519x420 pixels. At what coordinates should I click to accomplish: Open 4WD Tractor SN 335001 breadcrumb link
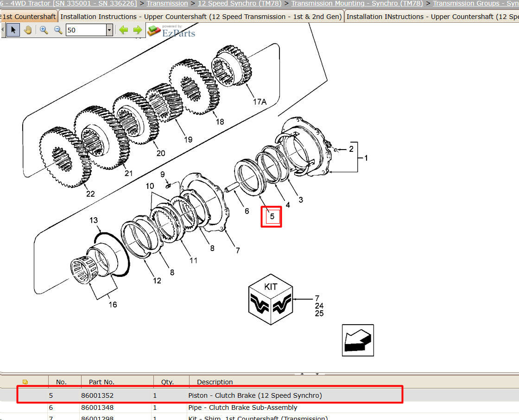pos(69,3)
